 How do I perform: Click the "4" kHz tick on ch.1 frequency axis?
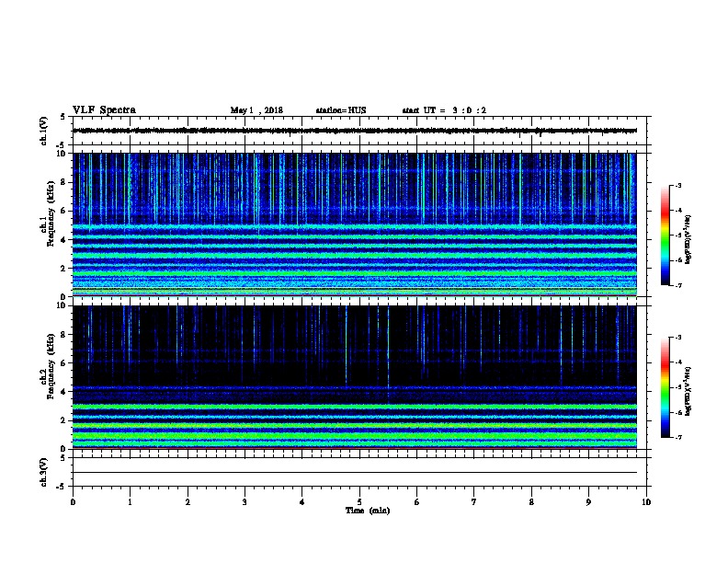tap(63, 240)
